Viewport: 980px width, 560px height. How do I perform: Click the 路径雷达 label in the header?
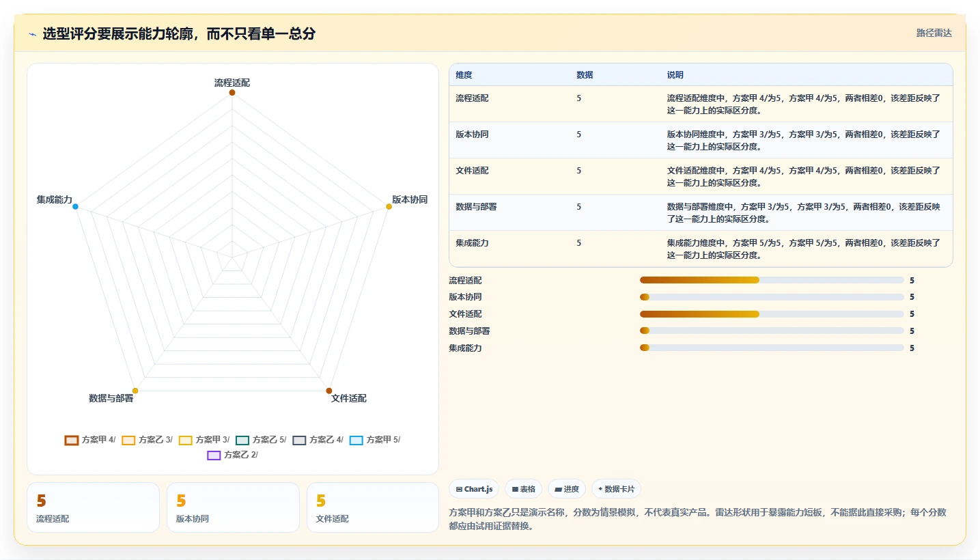point(934,33)
